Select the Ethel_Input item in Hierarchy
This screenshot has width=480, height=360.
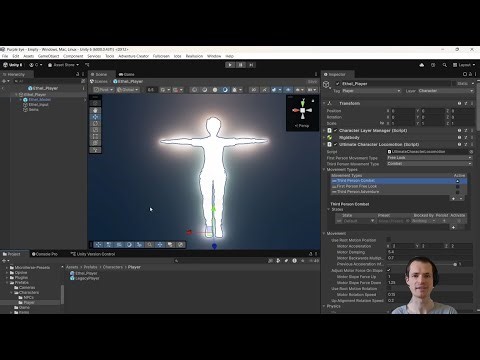(38, 105)
